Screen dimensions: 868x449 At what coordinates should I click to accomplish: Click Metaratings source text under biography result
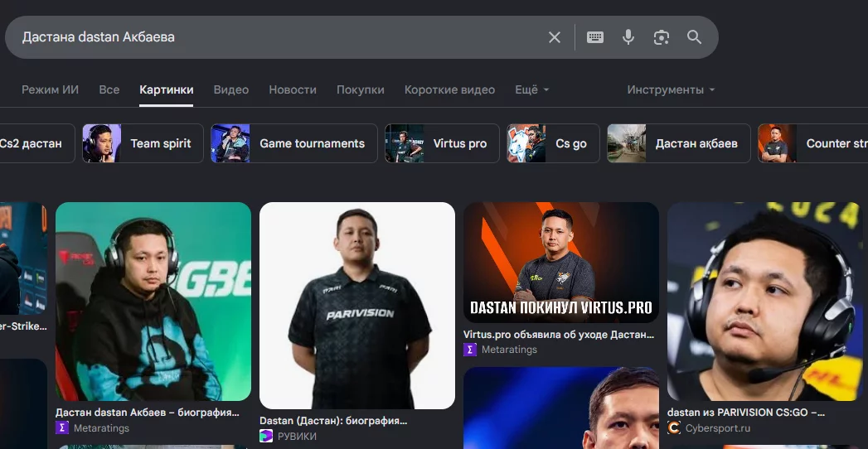point(101,428)
